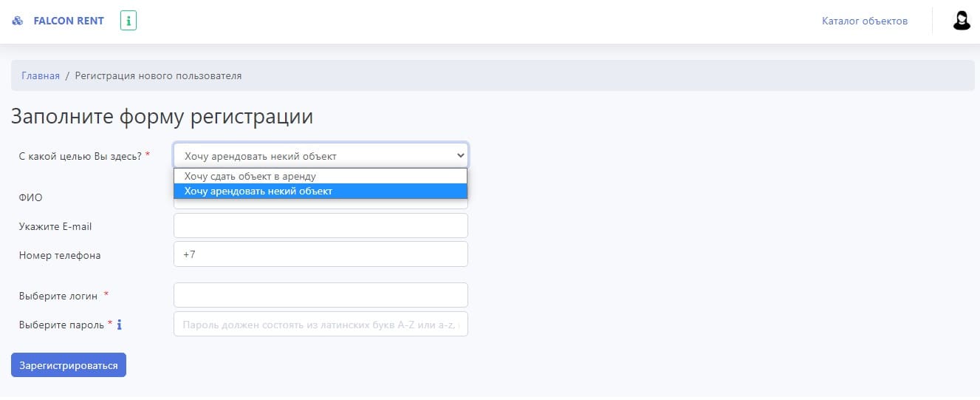Click the Номер телефона label
The height and width of the screenshot is (400, 980).
pyautogui.click(x=60, y=255)
